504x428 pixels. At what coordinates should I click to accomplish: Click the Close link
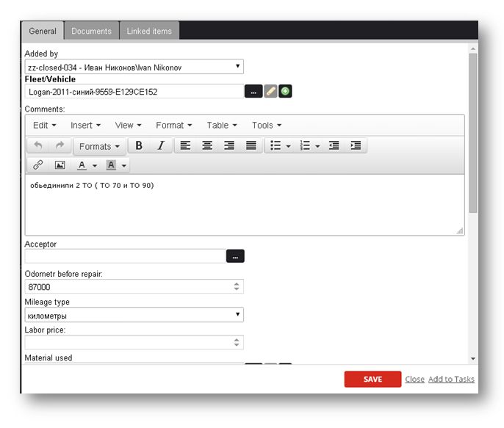click(x=414, y=380)
